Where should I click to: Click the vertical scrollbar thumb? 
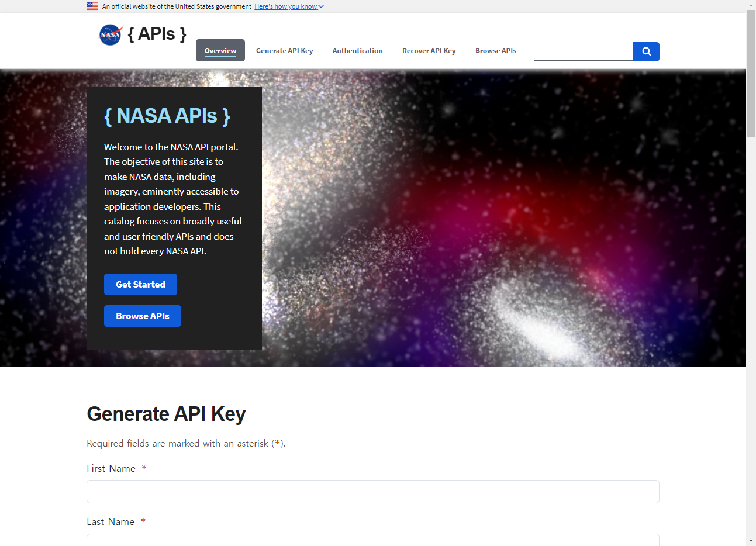(x=751, y=73)
